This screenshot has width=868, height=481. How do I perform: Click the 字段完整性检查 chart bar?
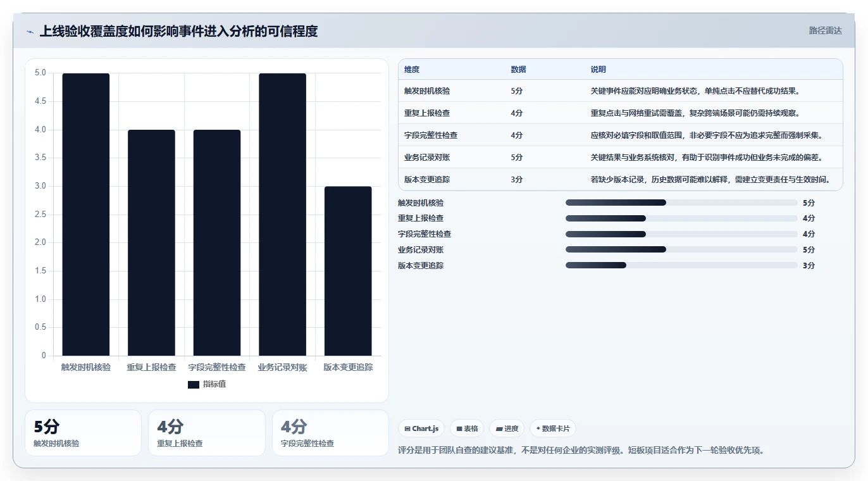[217, 243]
